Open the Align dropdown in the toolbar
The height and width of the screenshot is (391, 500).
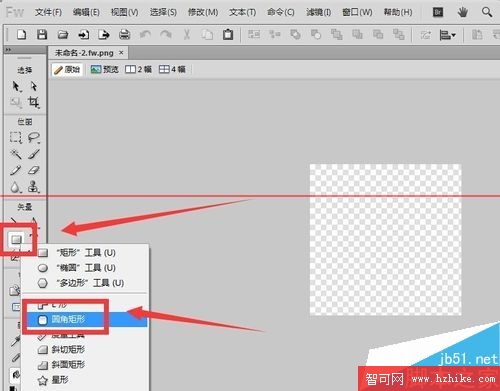click(x=447, y=34)
